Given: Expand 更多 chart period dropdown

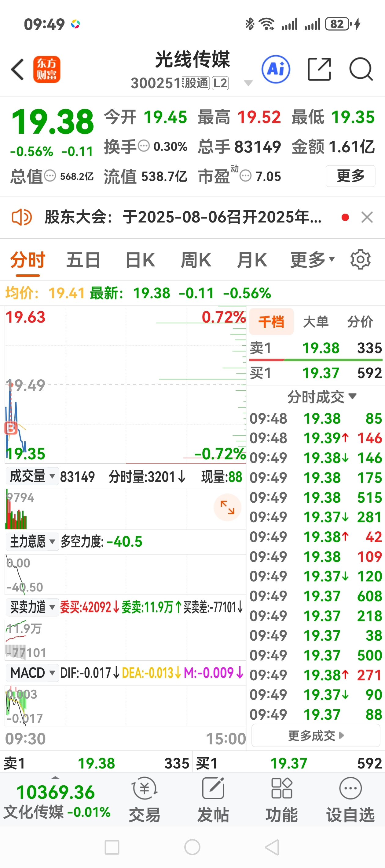Looking at the screenshot, I should [x=313, y=260].
